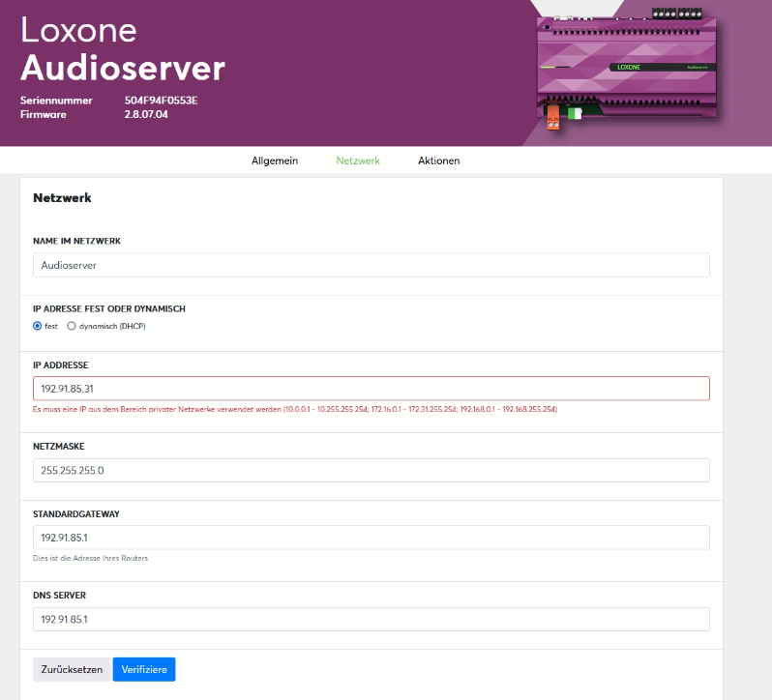Click the 'IP ADRESSE FEST ODER DYNAMISCH' label

coord(109,309)
